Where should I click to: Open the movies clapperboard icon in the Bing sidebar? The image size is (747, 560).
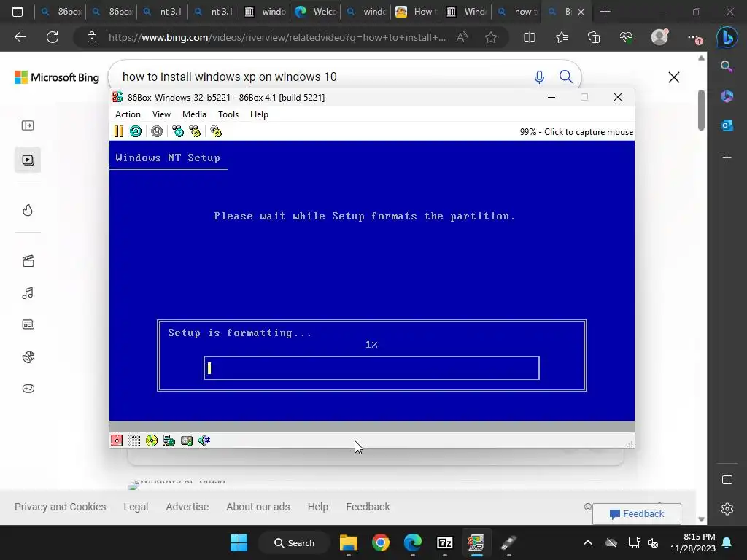pyautogui.click(x=28, y=261)
